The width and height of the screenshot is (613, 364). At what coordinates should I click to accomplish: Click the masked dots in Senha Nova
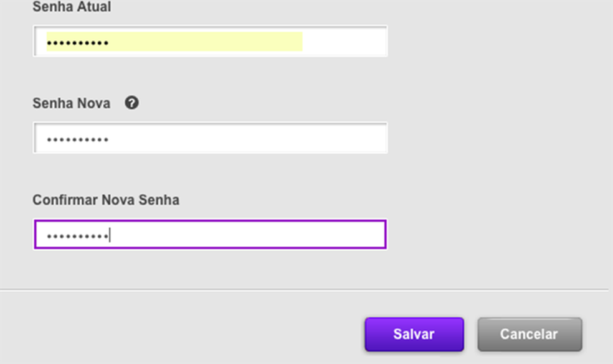[x=77, y=140]
